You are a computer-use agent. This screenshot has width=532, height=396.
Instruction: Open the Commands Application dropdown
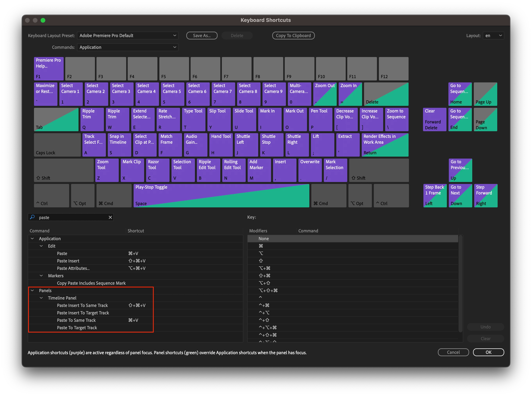point(128,47)
